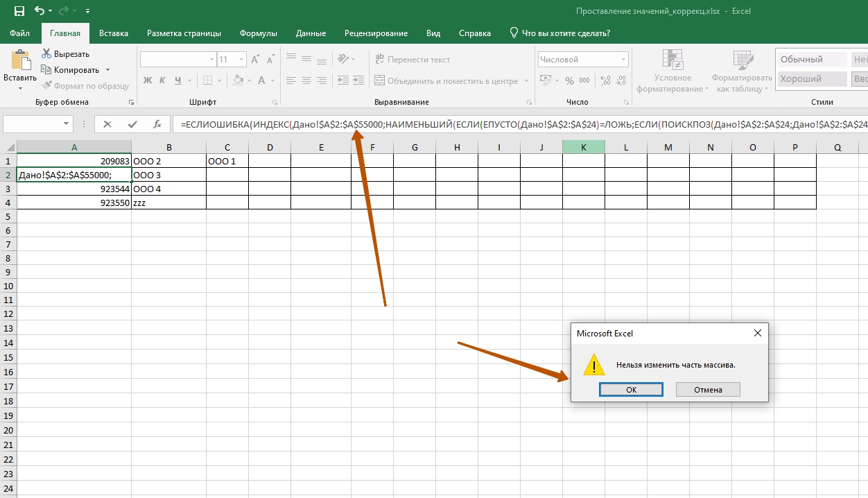Open the Формулы ribbon tab
This screenshot has height=498, width=868.
(258, 33)
